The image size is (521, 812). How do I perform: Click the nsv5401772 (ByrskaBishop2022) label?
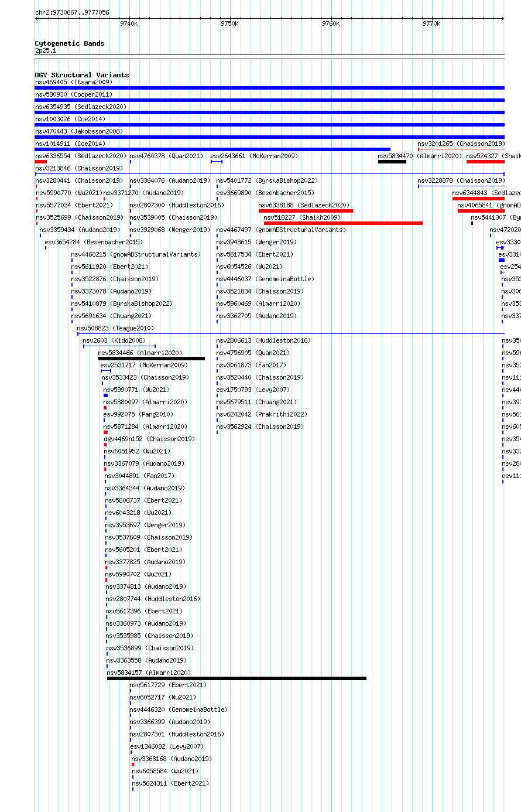[268, 180]
